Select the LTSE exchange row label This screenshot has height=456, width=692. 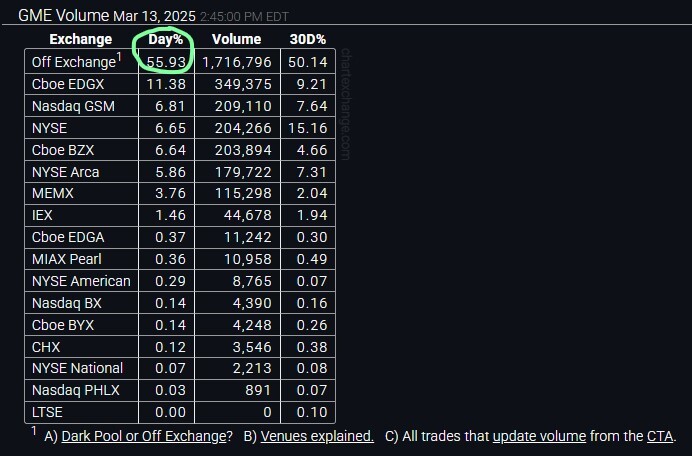(x=47, y=413)
